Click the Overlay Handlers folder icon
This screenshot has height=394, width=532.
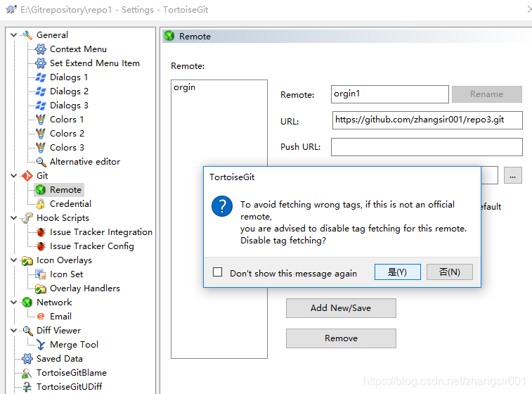(x=41, y=288)
